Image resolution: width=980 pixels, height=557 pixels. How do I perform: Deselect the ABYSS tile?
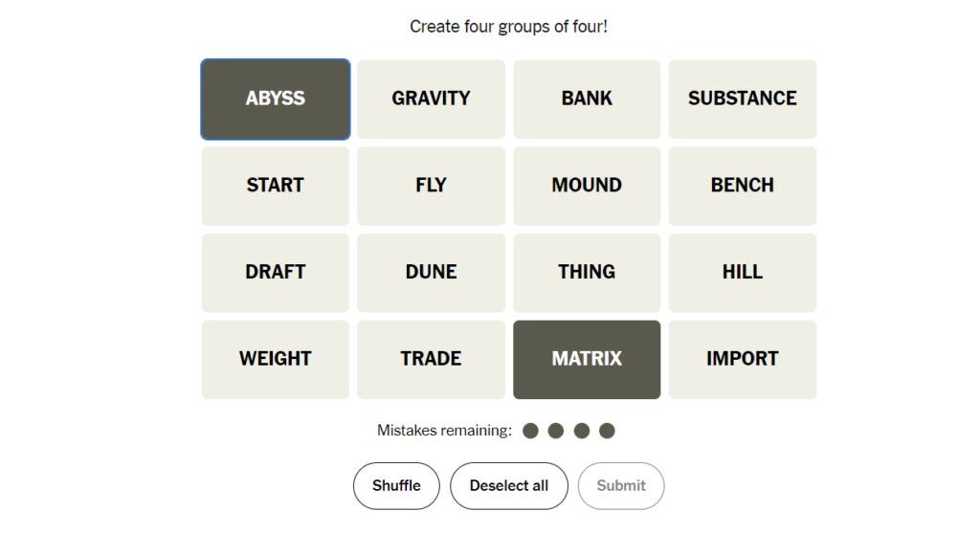[275, 100]
